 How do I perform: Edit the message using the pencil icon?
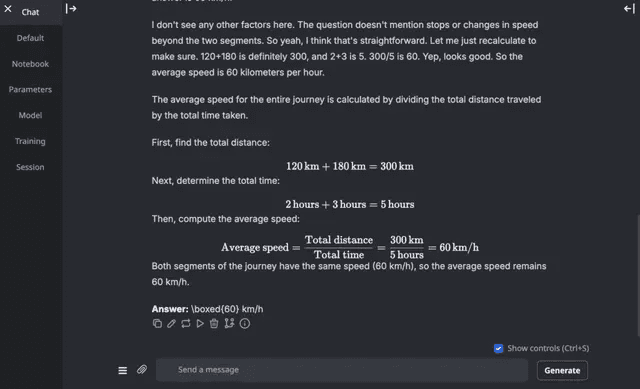(171, 324)
